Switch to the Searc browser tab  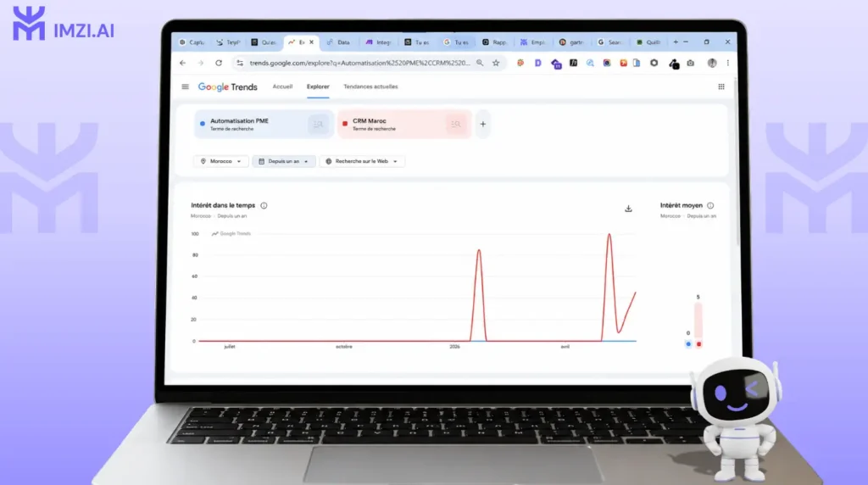click(609, 42)
